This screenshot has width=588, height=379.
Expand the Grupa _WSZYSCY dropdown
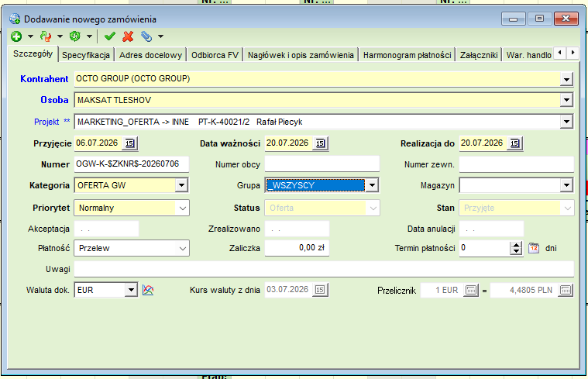tap(372, 185)
